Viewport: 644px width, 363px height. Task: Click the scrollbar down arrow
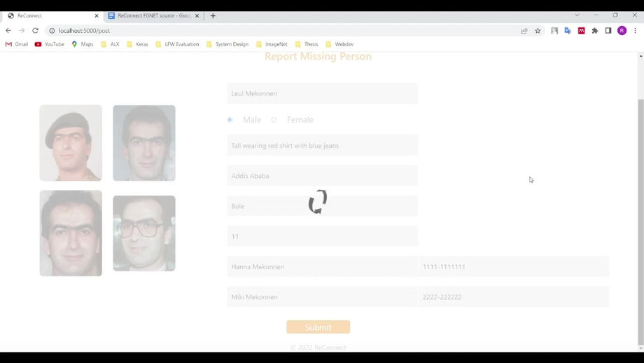coord(640,348)
